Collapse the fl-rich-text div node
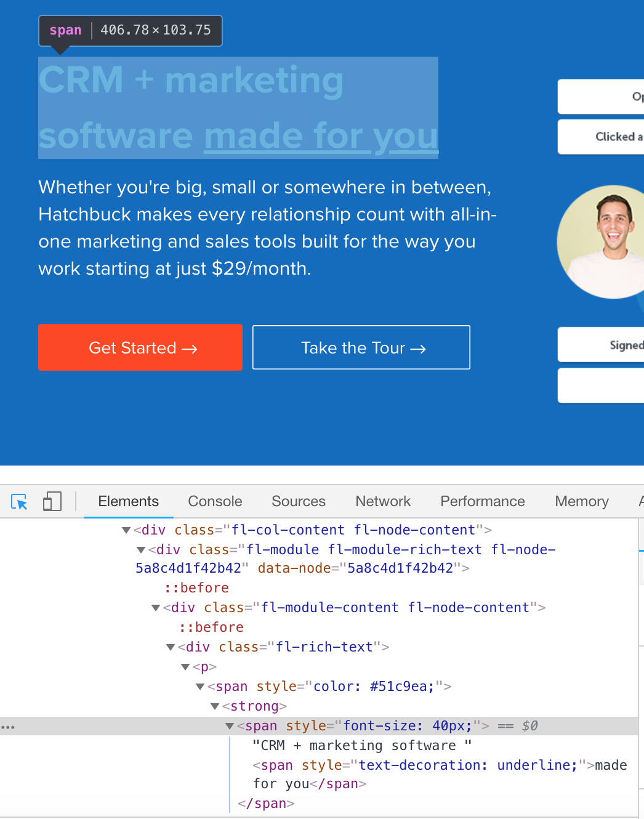The image size is (644, 819). pos(171,647)
